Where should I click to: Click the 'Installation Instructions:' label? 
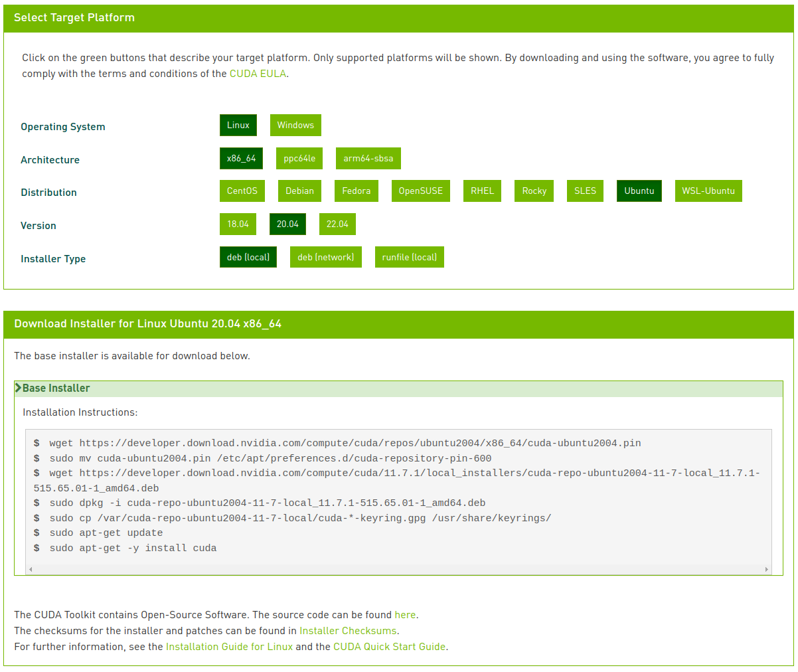pos(80,412)
